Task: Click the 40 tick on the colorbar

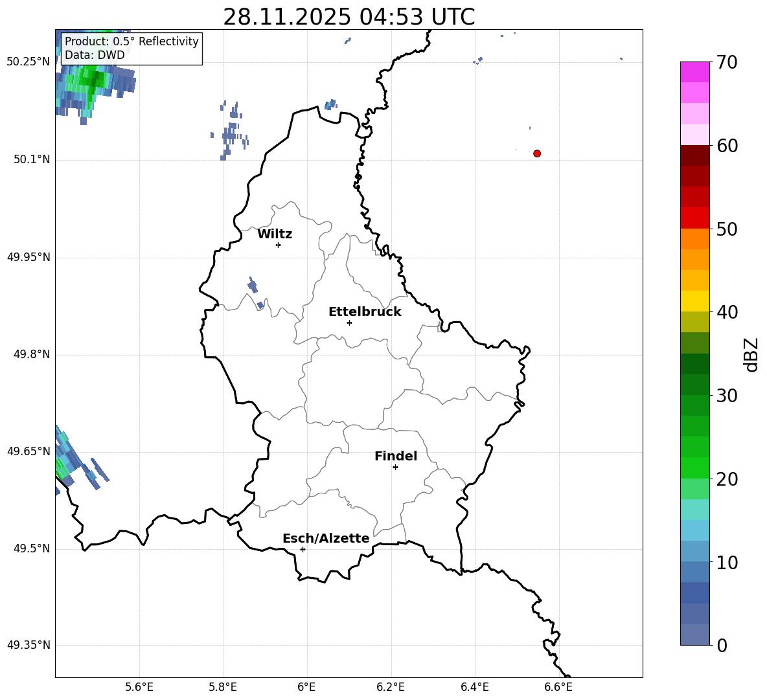Action: click(727, 312)
